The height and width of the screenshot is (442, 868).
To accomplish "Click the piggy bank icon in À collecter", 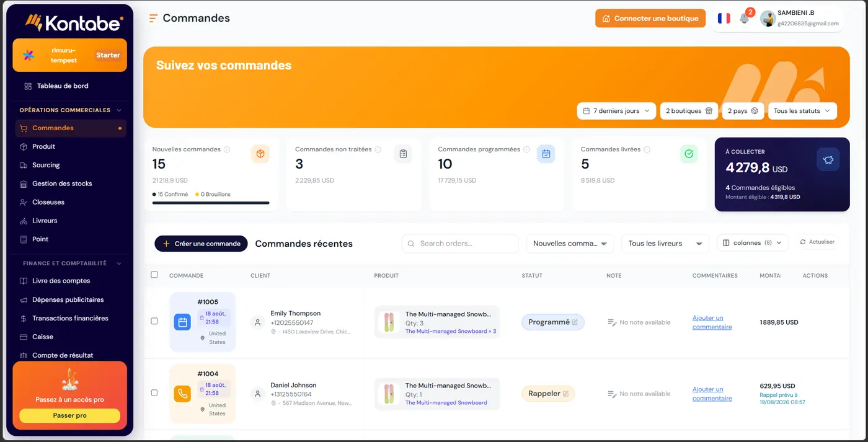I will (x=828, y=159).
